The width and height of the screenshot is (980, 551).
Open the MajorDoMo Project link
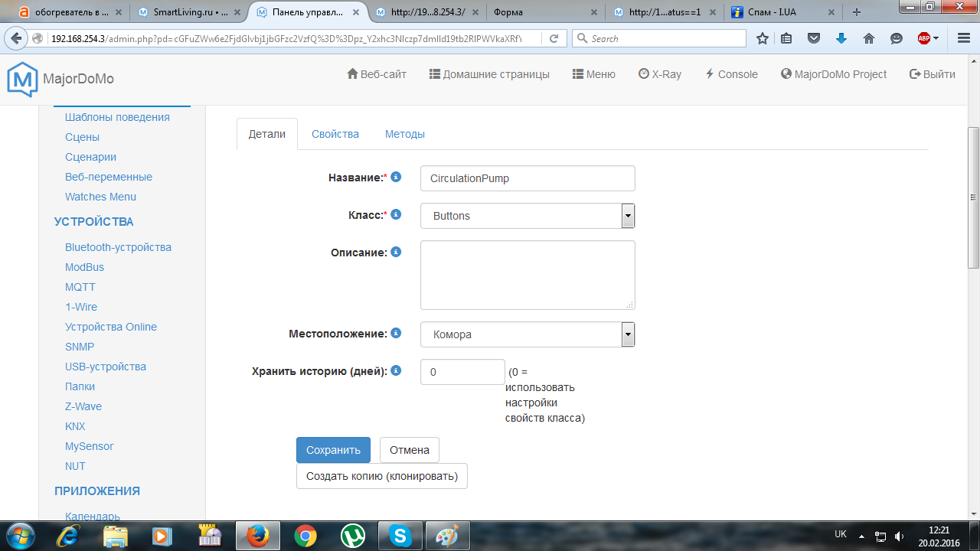pos(834,74)
